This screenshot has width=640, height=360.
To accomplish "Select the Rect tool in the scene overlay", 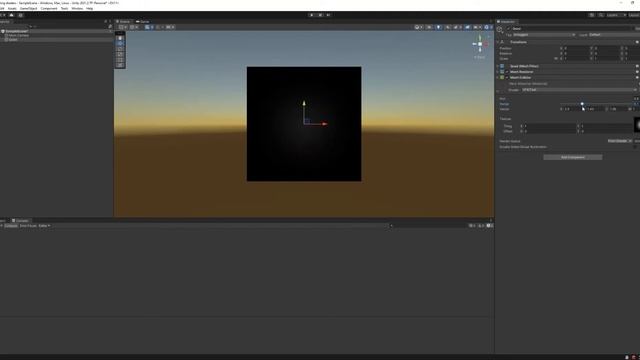I will 120,59.
